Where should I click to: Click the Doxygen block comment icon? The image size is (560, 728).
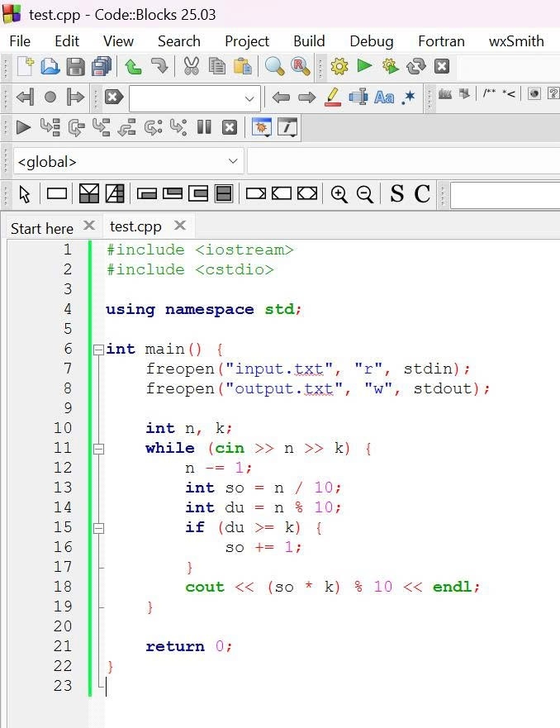488,93
